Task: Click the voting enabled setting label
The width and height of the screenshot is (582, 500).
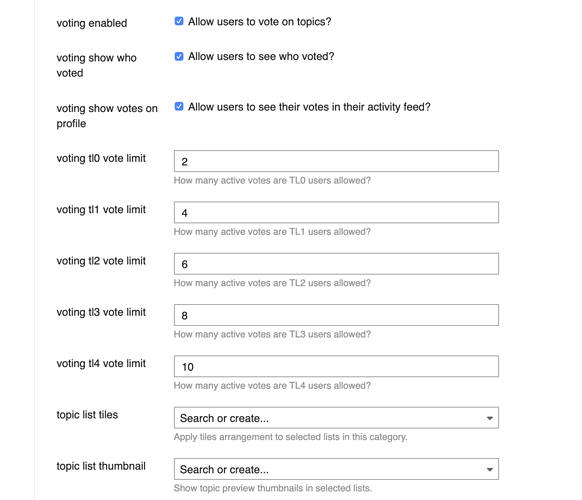Action: 92,23
